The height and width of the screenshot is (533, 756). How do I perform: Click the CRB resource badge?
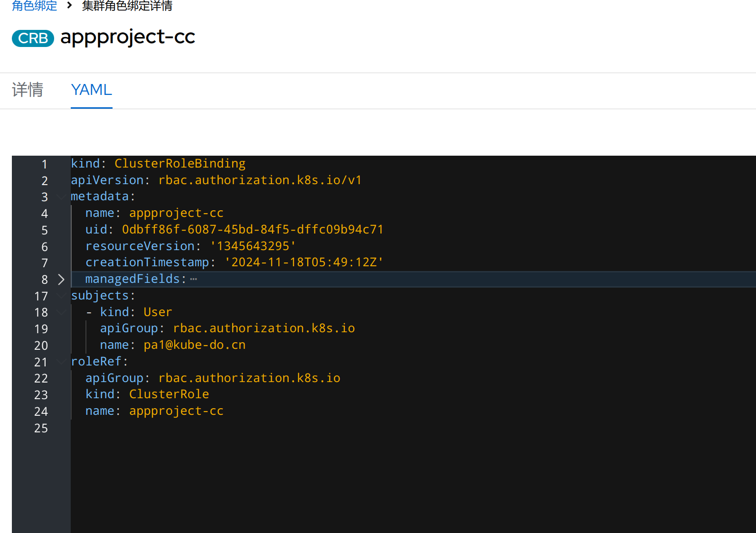coord(33,38)
